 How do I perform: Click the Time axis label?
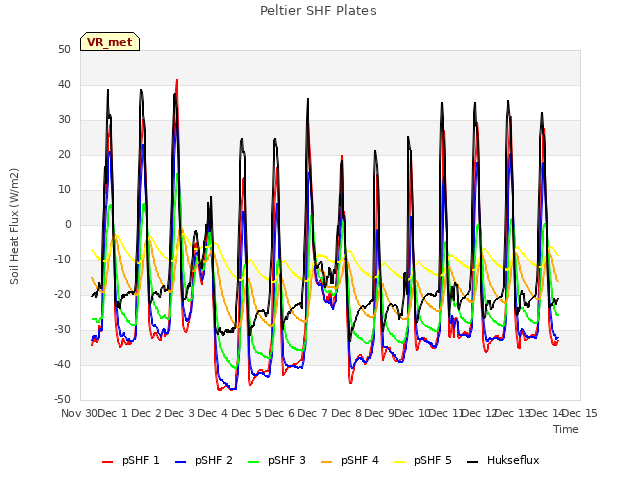[x=566, y=429]
